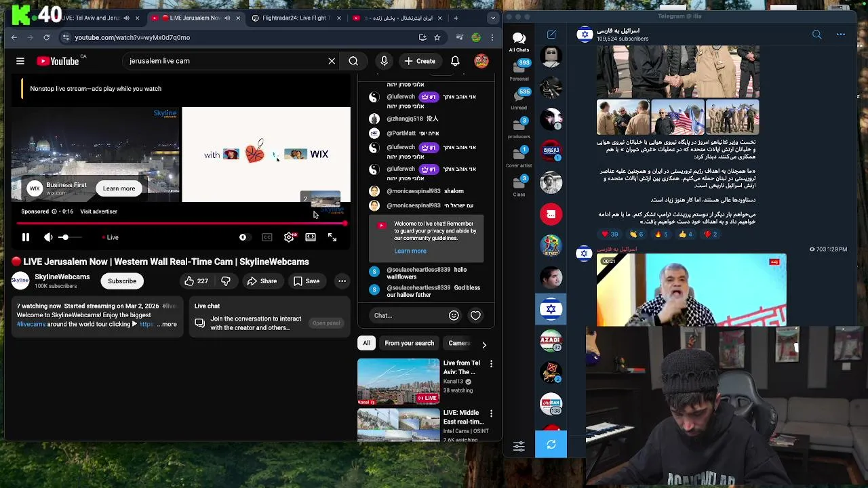Open the Live from Tel Aviv thumbnail

point(398,382)
